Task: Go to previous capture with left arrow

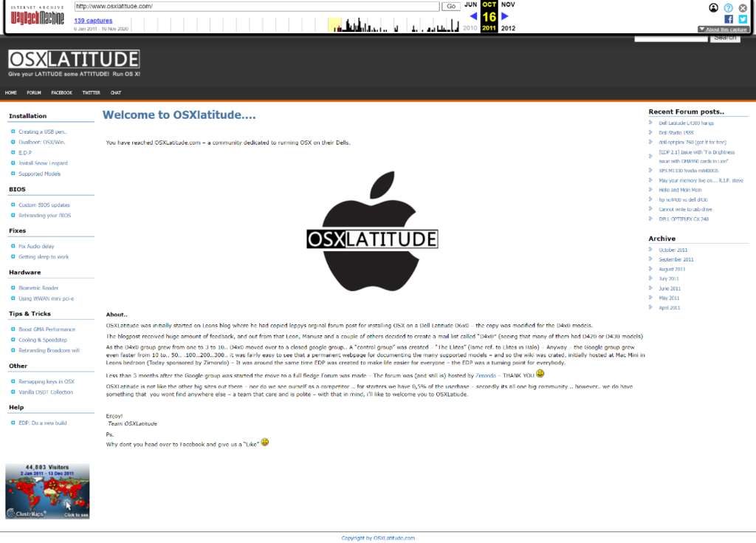Action: [x=473, y=16]
